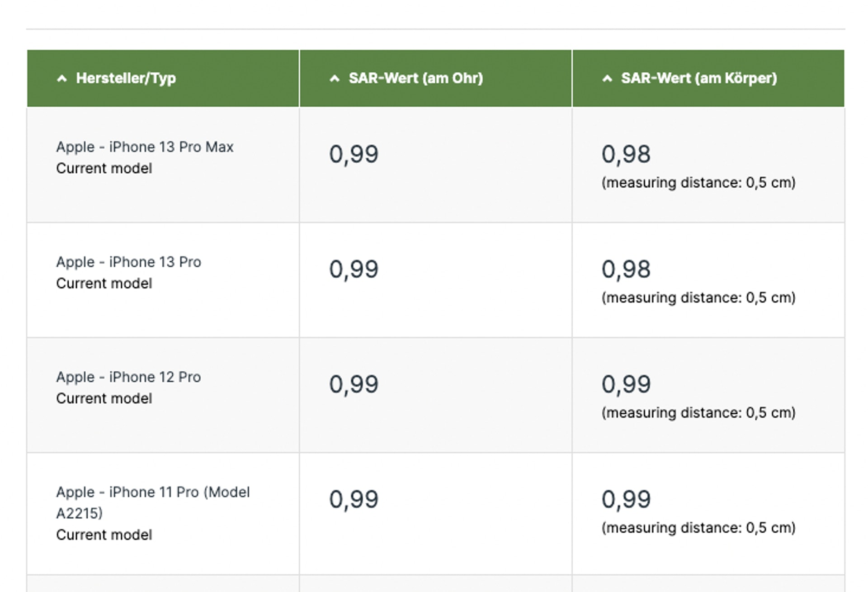Open Apple - iPhone 12 Pro entry
The height and width of the screenshot is (592, 868).
click(x=128, y=377)
